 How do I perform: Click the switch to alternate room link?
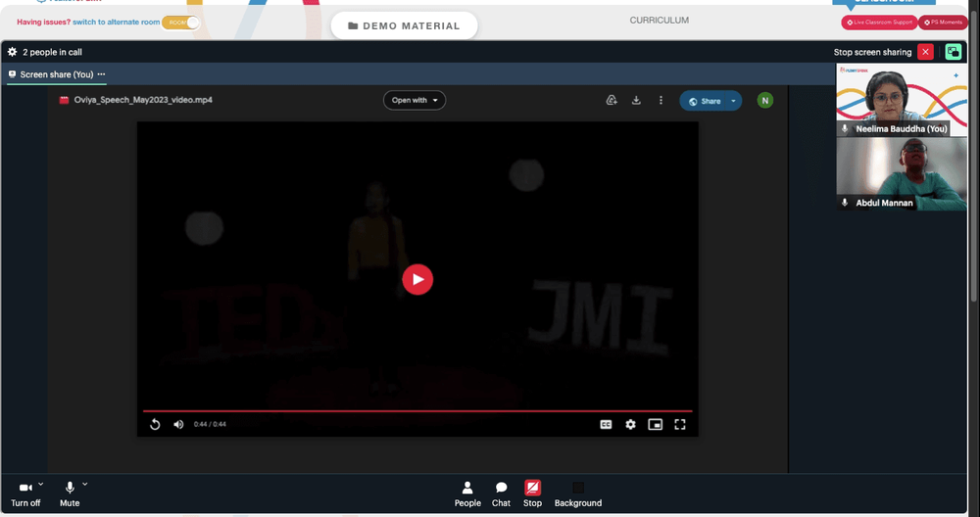tap(117, 22)
